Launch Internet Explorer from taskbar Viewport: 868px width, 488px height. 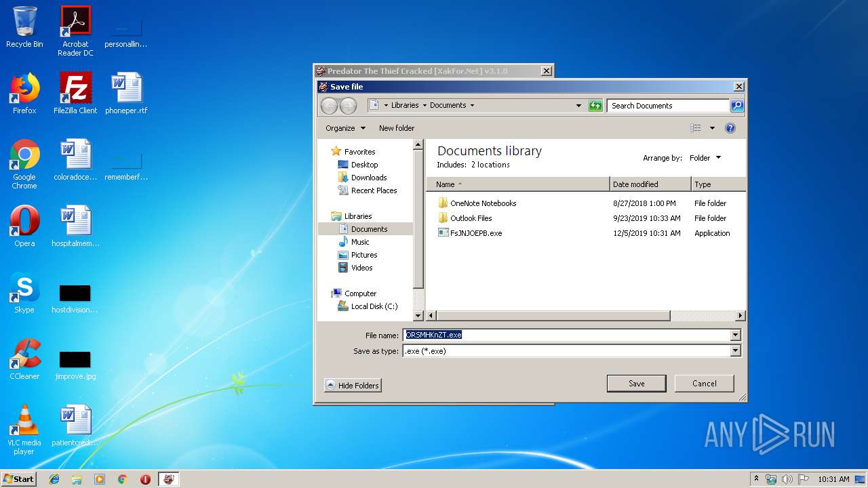pos(54,479)
